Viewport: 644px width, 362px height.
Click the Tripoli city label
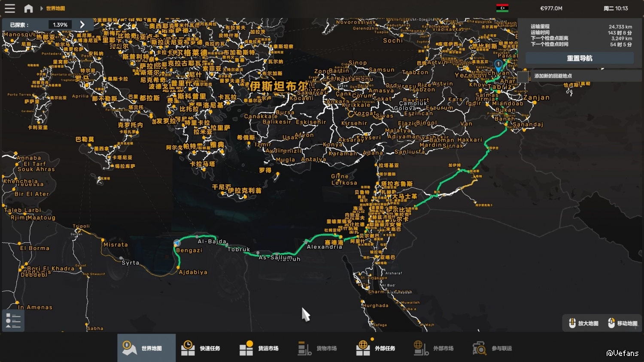point(81,226)
